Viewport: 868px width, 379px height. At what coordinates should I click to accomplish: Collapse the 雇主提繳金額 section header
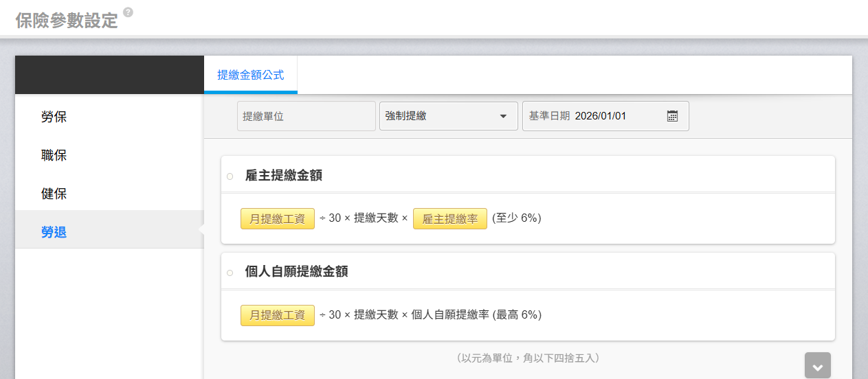[284, 176]
